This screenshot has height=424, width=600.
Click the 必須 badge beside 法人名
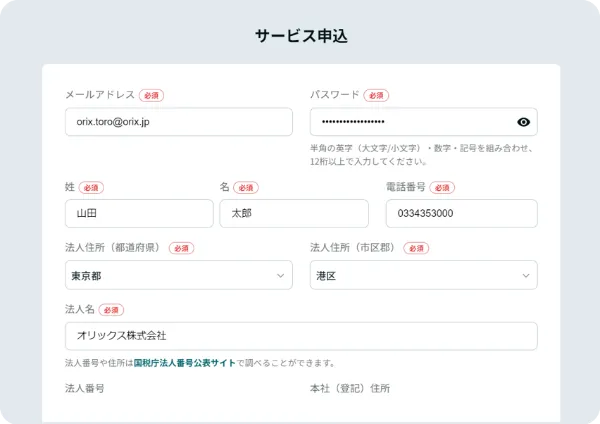(111, 310)
